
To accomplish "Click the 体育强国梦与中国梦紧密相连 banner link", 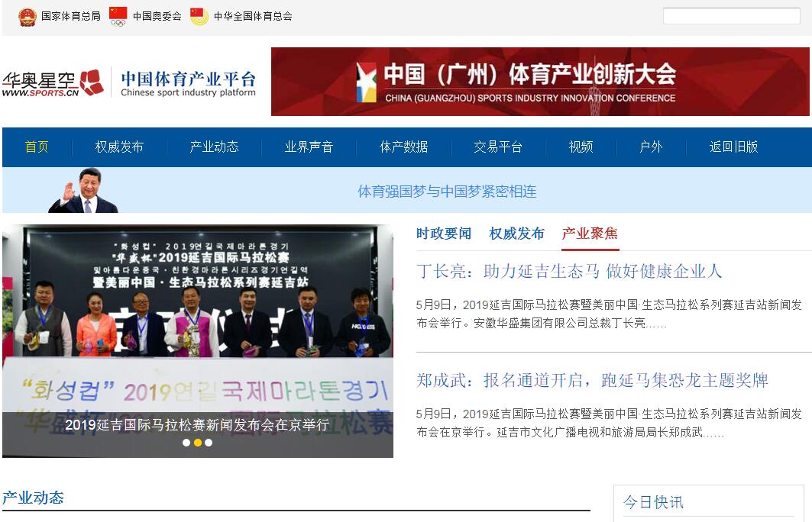I will [447, 192].
